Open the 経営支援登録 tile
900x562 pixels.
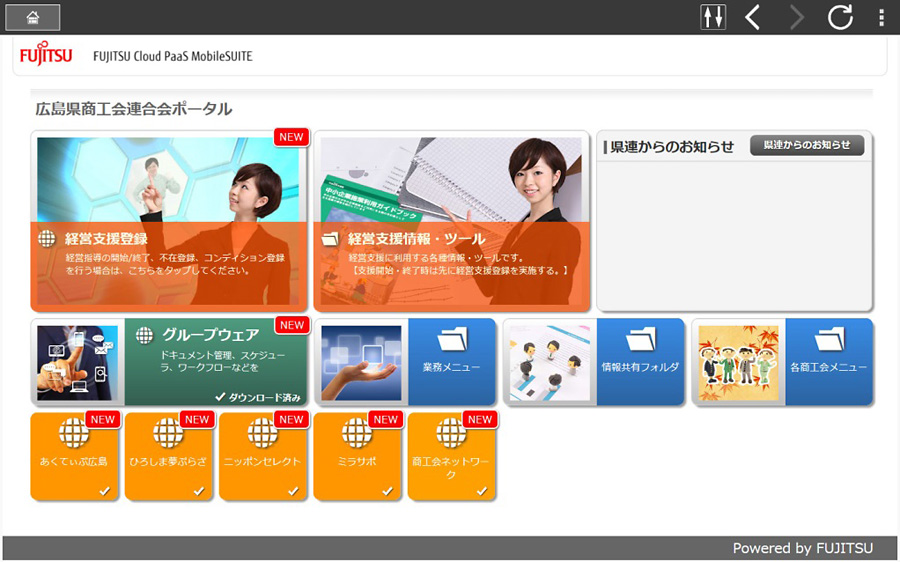168,222
